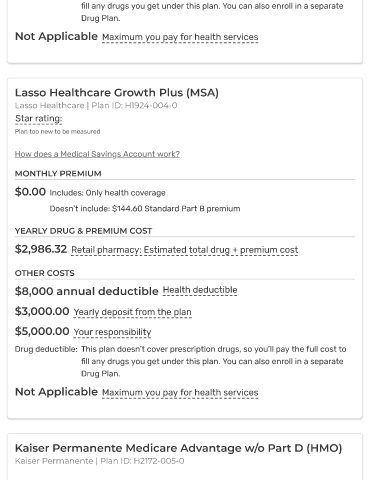This screenshot has width=370, height=480.
Task: Click the Star rating tooltip label
Action: [x=39, y=119]
